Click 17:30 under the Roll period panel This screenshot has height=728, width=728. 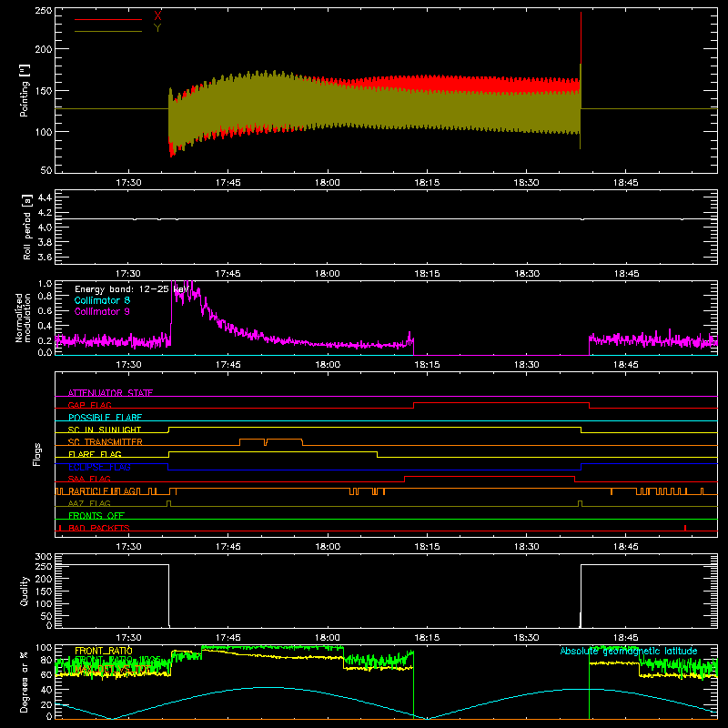[128, 274]
